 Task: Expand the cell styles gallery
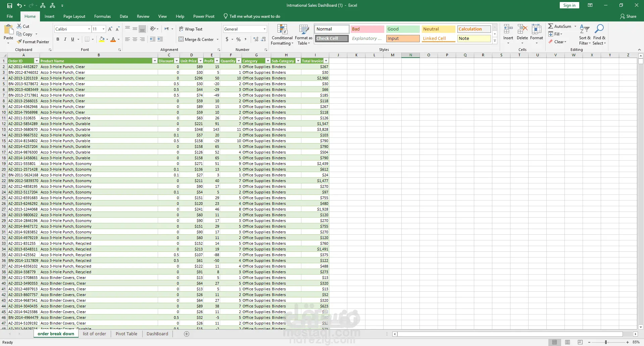click(495, 41)
